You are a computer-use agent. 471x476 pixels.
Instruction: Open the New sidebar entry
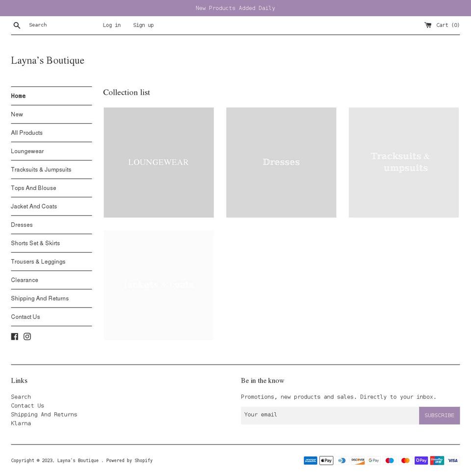tap(17, 114)
